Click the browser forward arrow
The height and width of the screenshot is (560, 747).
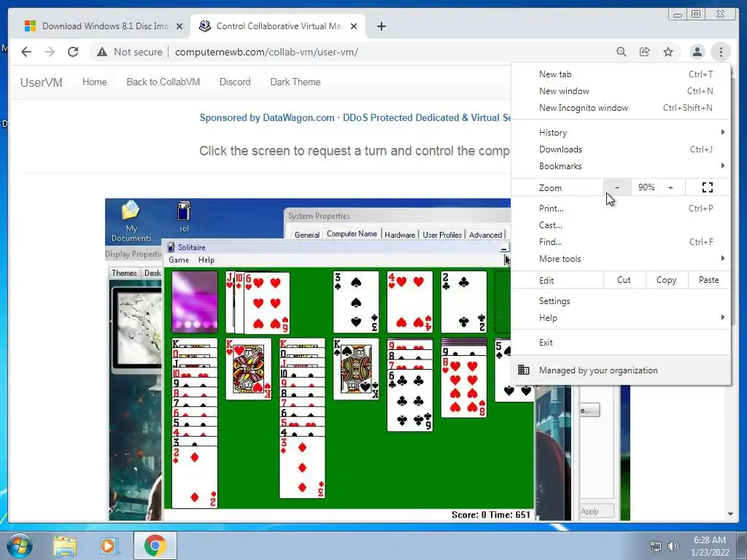click(x=50, y=52)
